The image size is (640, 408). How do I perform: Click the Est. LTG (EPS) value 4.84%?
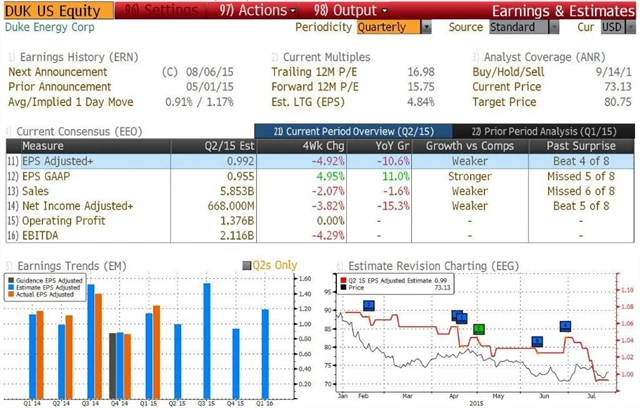[421, 102]
